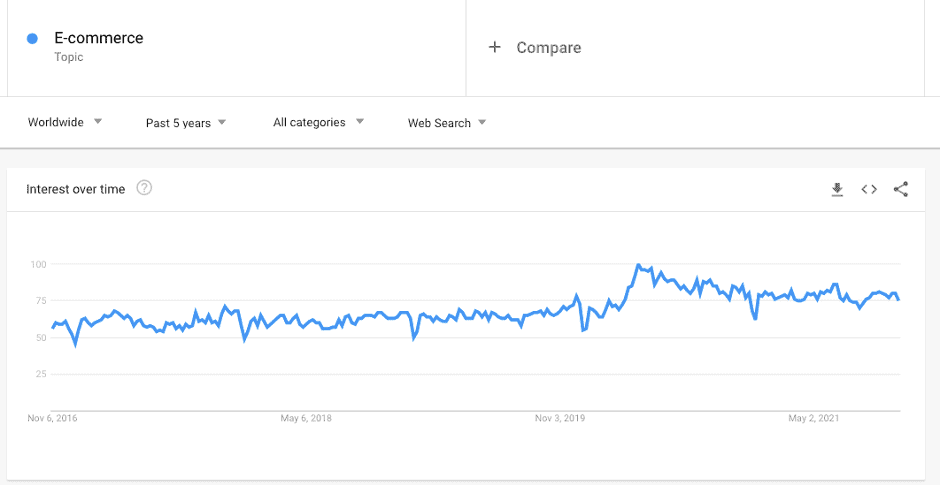Select the Nov 6, 2016 axis label
Screen dimensions: 941x485
[x=52, y=418]
